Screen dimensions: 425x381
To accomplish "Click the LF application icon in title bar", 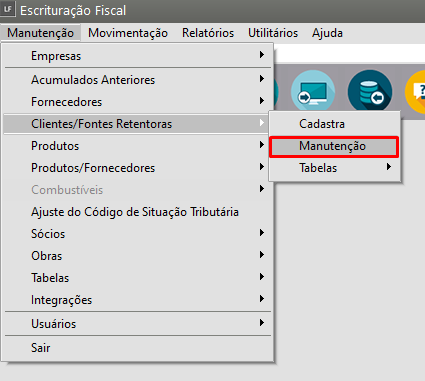I will coord(8,9).
